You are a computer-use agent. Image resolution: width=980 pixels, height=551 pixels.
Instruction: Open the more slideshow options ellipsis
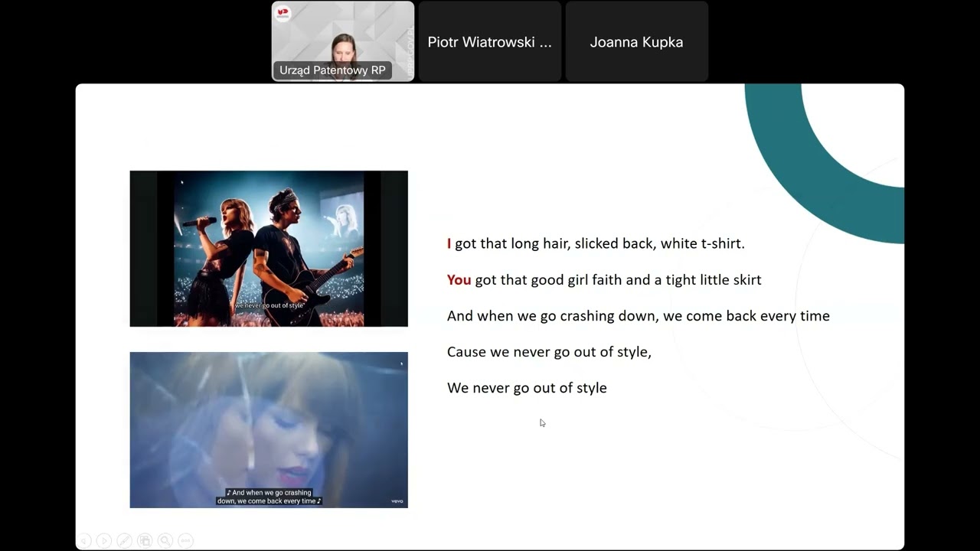(x=185, y=540)
